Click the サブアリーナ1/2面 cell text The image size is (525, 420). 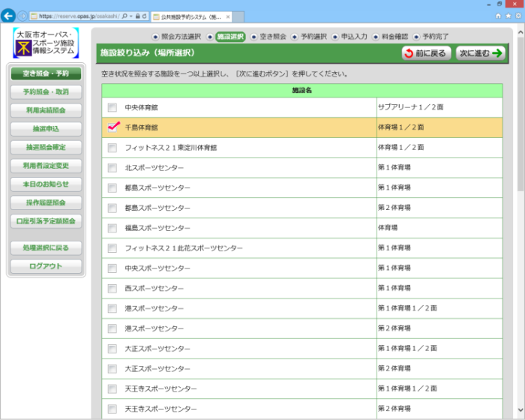411,107
